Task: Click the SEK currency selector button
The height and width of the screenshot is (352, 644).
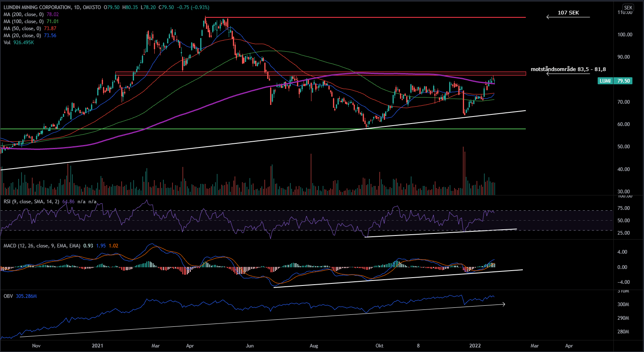Action: point(628,7)
